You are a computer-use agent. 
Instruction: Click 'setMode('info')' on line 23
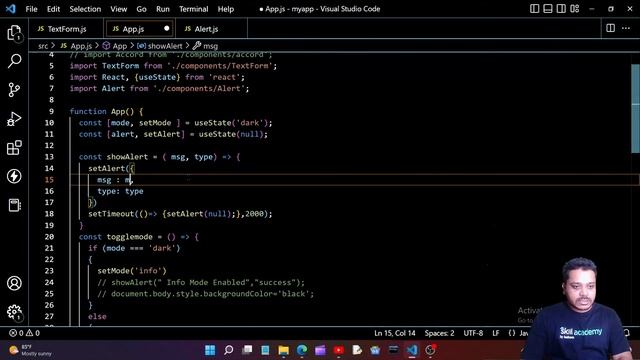(132, 271)
